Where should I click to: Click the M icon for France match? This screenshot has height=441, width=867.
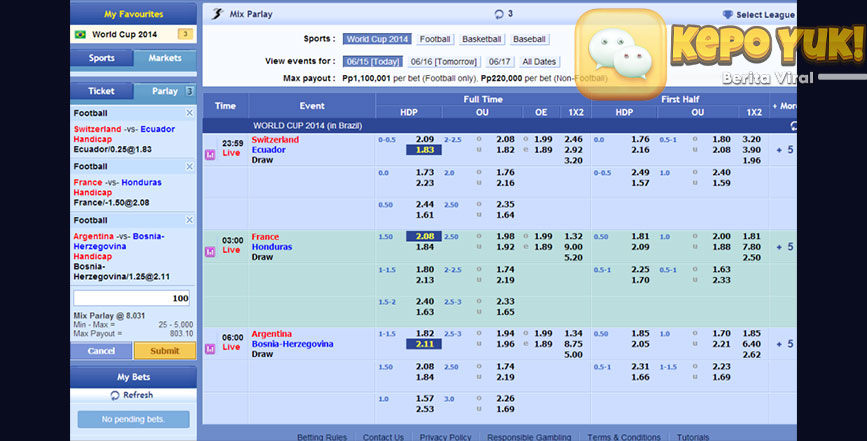210,252
